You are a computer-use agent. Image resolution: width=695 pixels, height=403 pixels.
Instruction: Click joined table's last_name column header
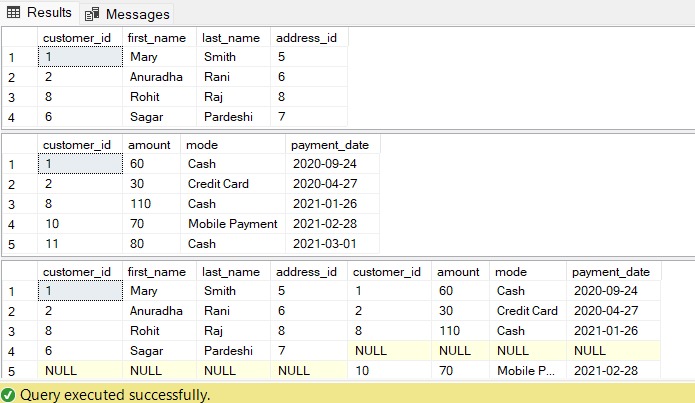pyautogui.click(x=234, y=271)
